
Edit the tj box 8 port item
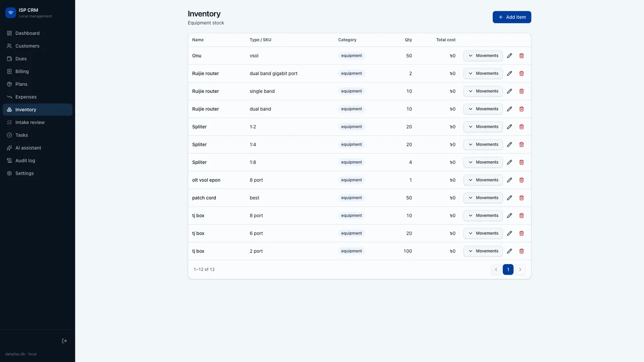point(509,216)
